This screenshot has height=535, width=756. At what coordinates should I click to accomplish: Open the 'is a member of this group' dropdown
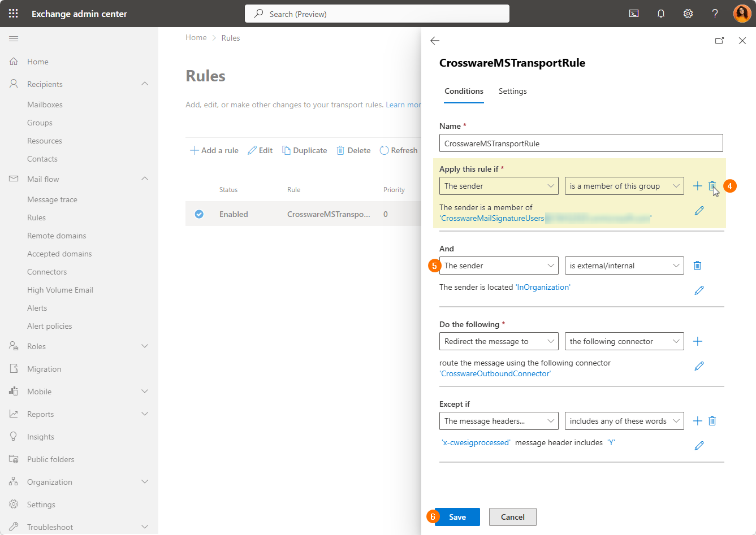pos(624,186)
